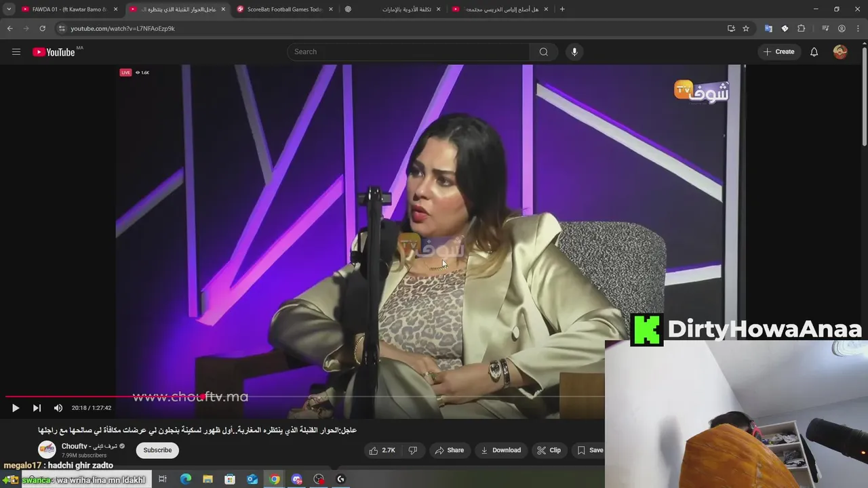Open Logitech G HUB on taskbar
Viewport: 868px width, 488px height.
341,479
